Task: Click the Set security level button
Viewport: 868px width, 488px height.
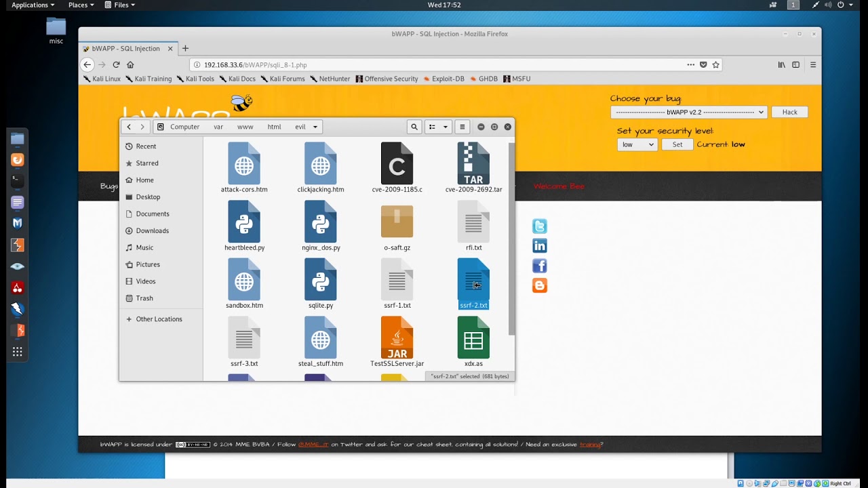Action: pyautogui.click(x=677, y=144)
